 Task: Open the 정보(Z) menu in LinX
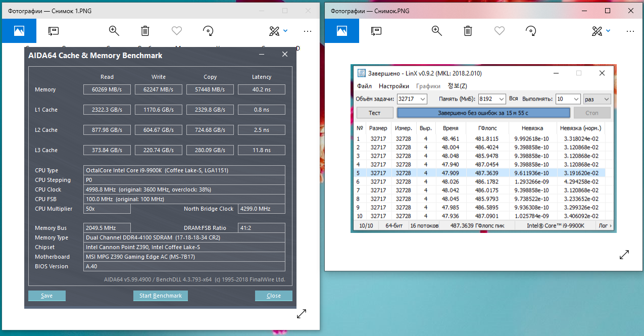(x=458, y=86)
